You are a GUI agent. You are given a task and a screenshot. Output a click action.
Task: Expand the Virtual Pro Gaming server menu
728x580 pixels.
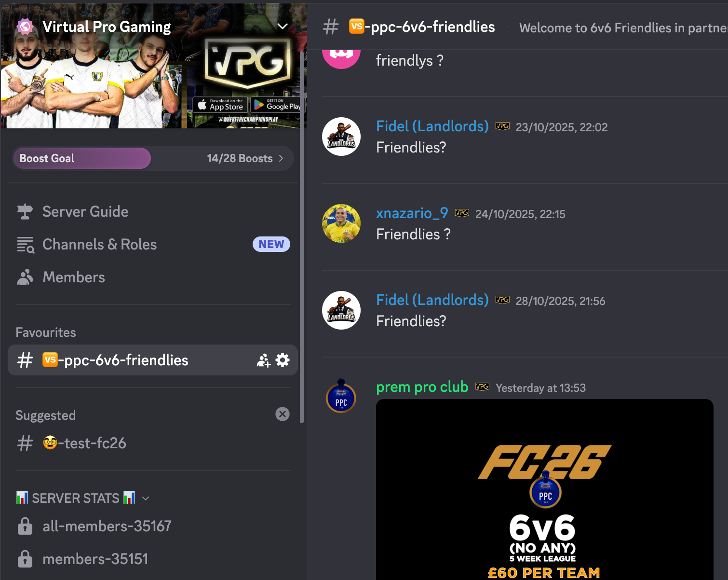point(283,27)
